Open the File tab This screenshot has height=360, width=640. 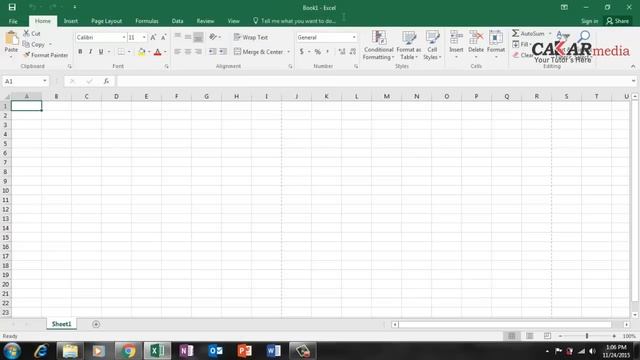13,21
